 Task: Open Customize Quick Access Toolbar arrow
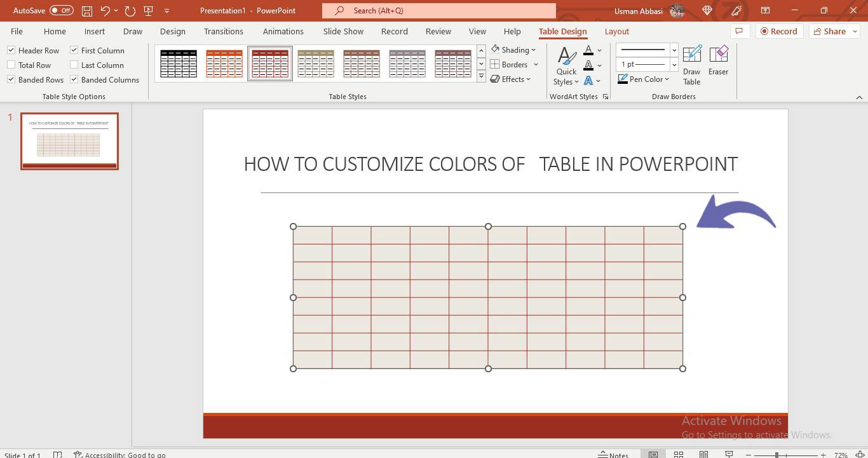coord(166,11)
